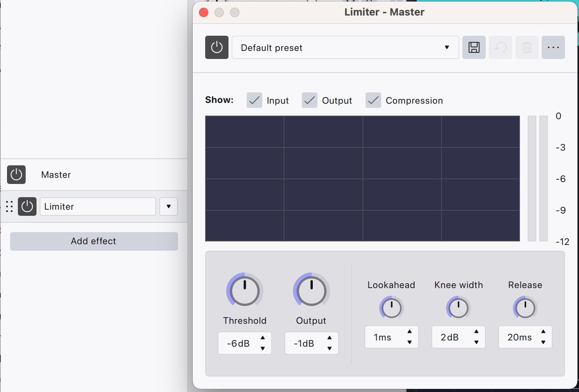The width and height of the screenshot is (579, 392).
Task: Toggle the Limiter effect power in sidebar
Action: tap(27, 206)
